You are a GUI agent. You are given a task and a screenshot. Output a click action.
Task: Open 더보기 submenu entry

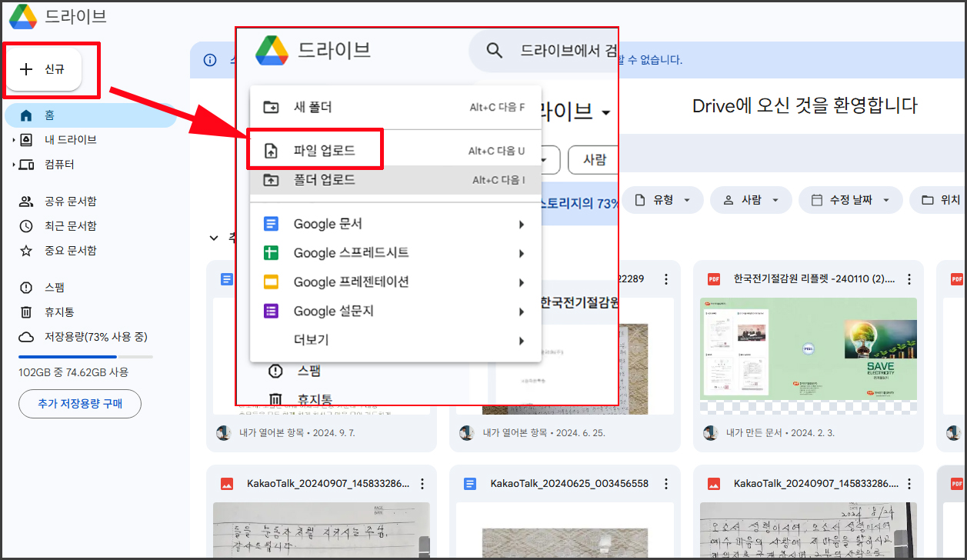pyautogui.click(x=395, y=339)
